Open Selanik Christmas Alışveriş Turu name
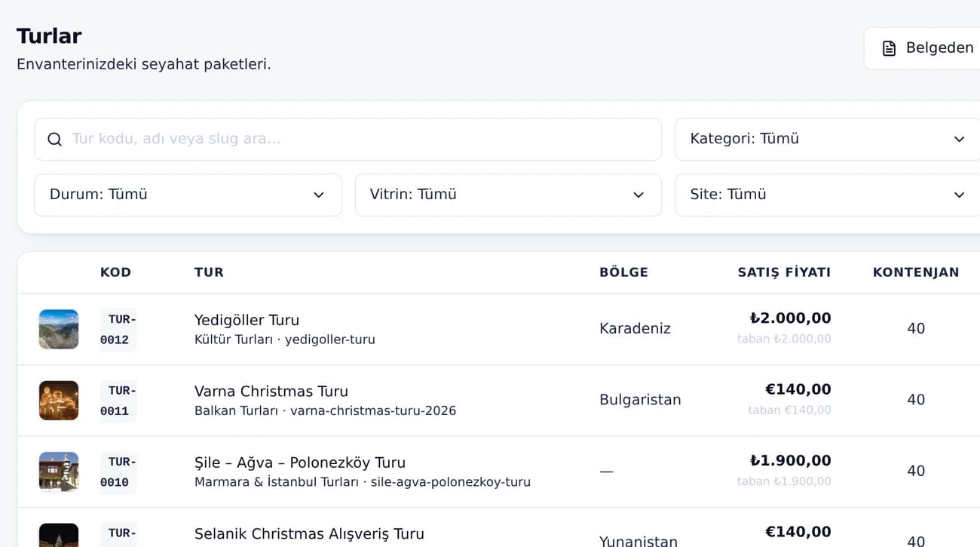 point(309,533)
